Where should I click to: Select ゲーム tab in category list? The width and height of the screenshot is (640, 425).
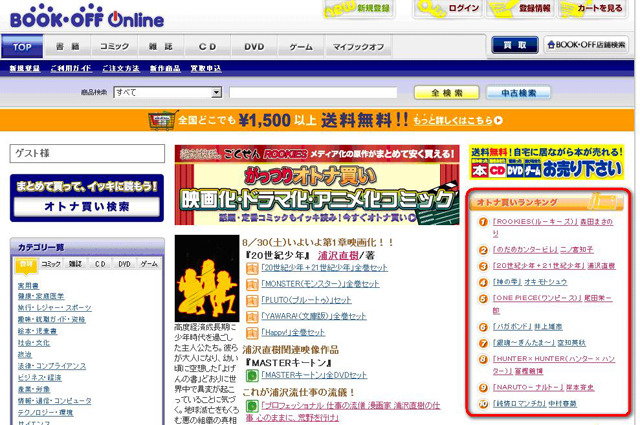point(149,264)
